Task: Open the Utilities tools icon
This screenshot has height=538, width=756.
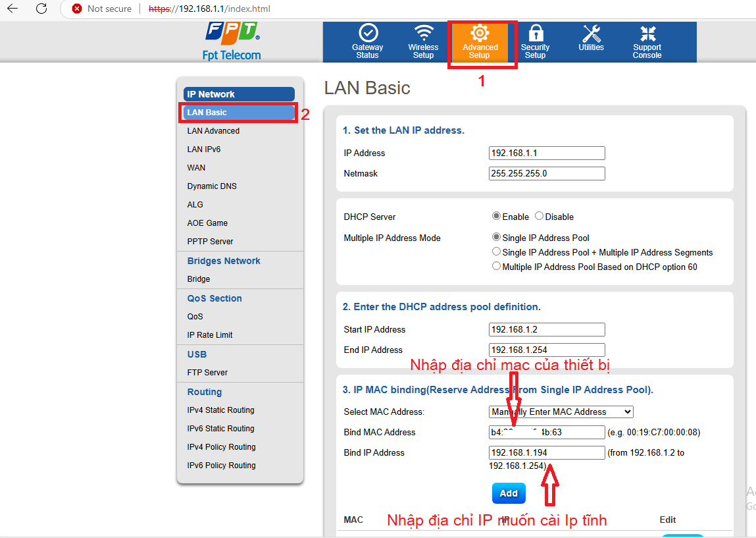Action: point(591,33)
